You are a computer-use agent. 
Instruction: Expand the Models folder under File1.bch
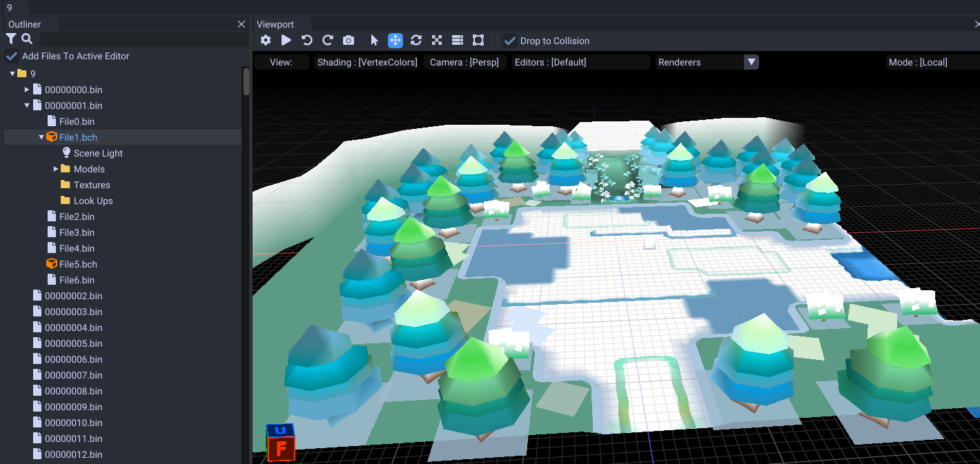[57, 169]
